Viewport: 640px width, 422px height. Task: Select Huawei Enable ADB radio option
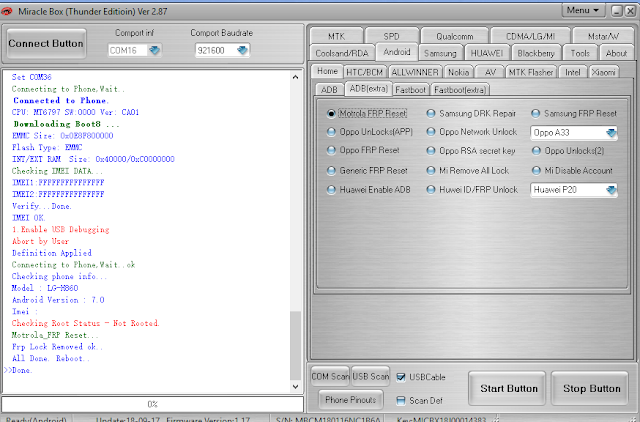click(x=331, y=190)
